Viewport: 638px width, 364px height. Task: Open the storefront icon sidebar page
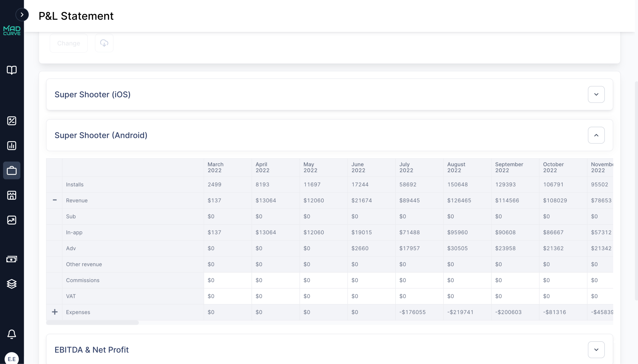click(12, 195)
